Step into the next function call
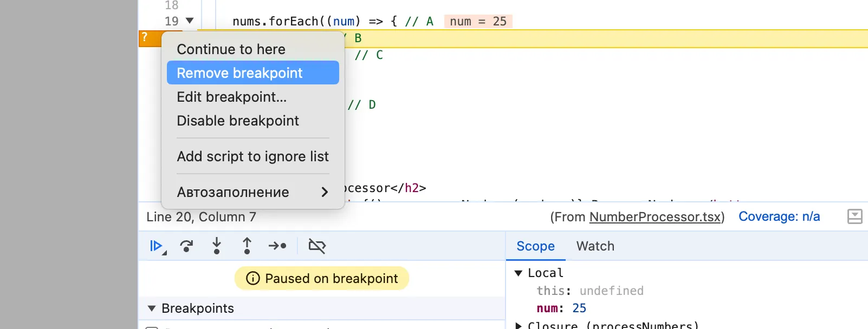Viewport: 868px width, 329px height. click(x=217, y=246)
